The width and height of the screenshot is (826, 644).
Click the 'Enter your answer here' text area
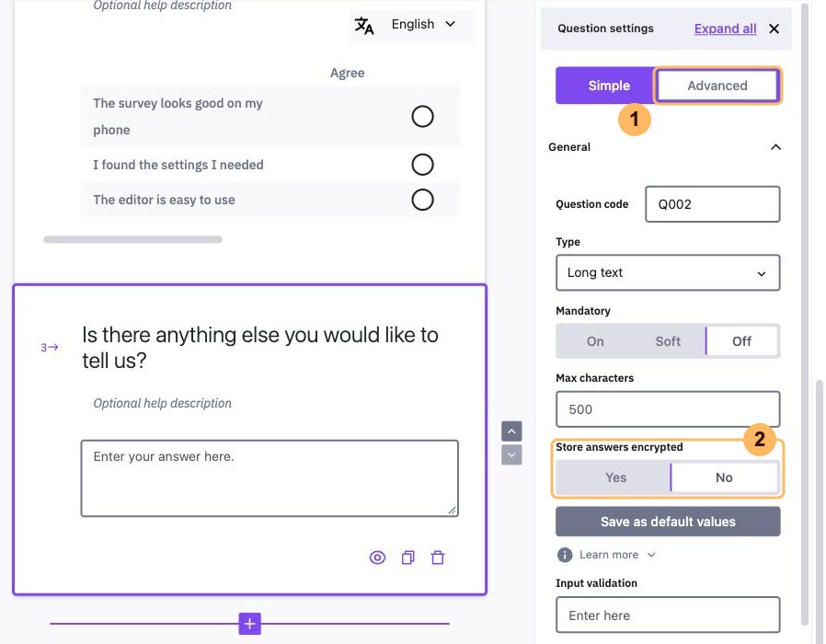pyautogui.click(x=270, y=478)
